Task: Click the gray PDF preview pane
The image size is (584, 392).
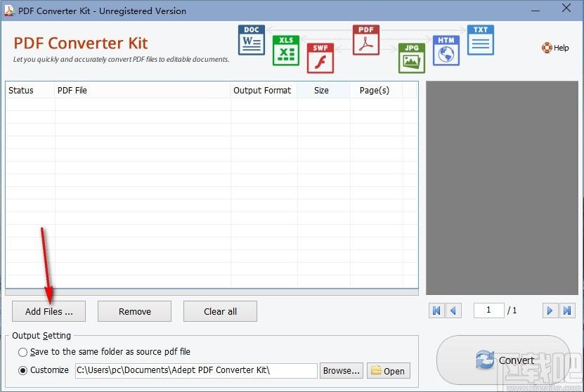Action: tap(502, 188)
